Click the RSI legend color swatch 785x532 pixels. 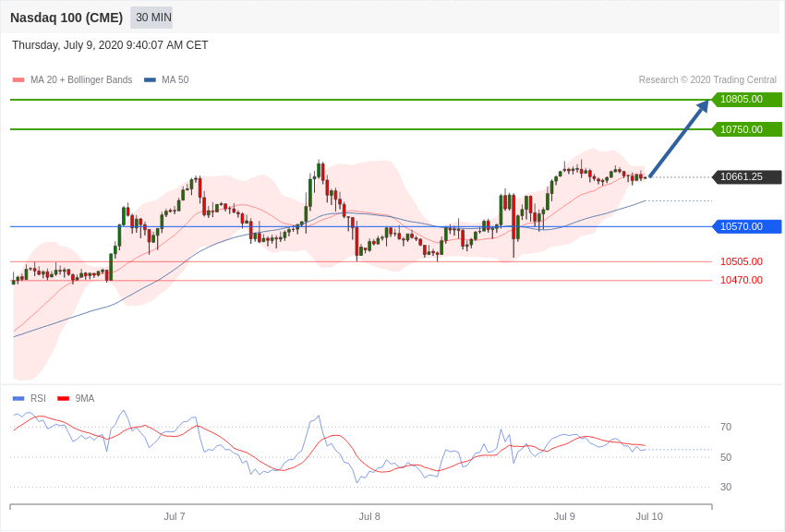click(x=18, y=398)
